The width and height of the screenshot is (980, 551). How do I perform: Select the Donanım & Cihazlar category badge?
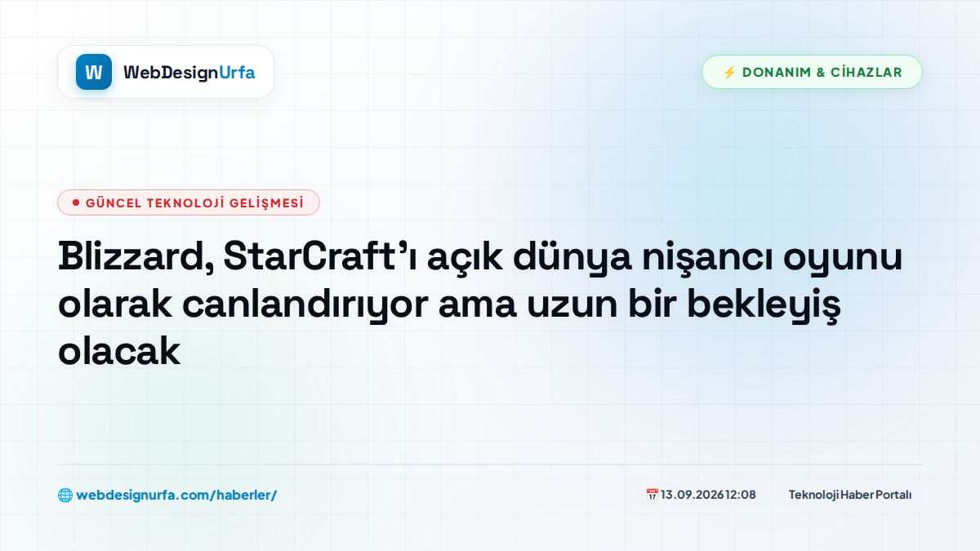812,72
